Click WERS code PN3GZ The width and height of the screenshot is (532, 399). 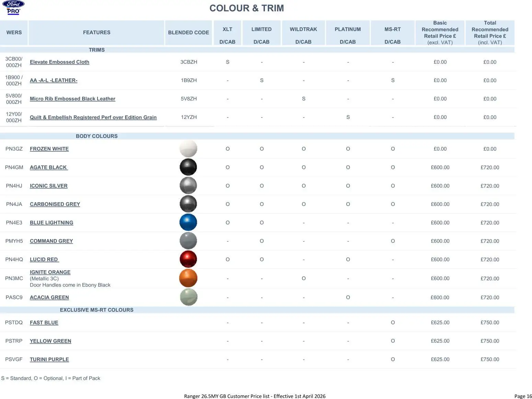[x=14, y=149]
